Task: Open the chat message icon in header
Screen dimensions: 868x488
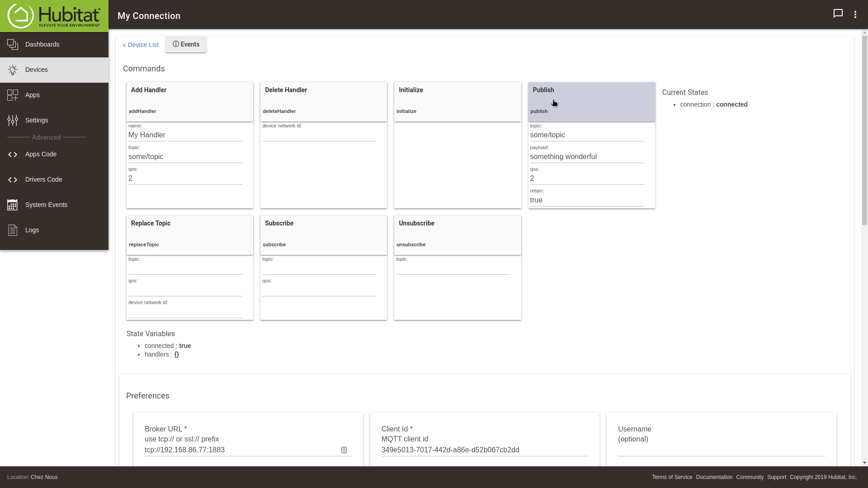Action: (838, 14)
